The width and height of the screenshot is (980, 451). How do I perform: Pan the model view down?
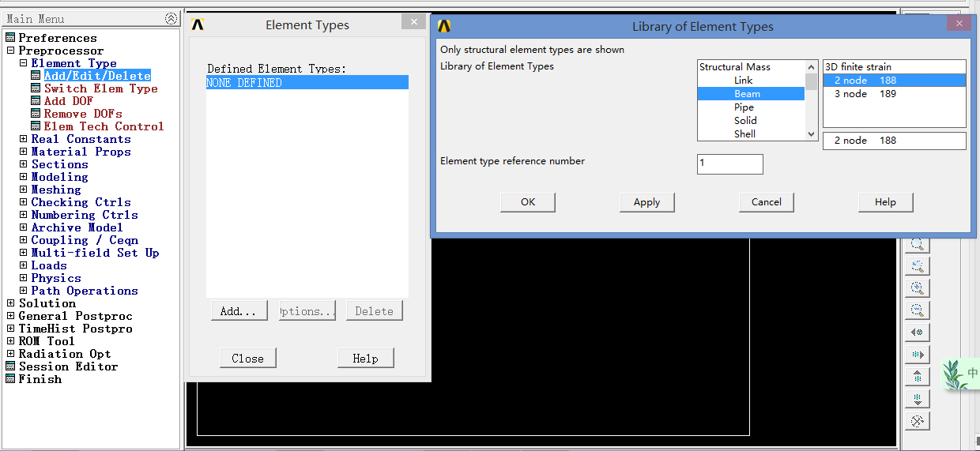point(918,399)
